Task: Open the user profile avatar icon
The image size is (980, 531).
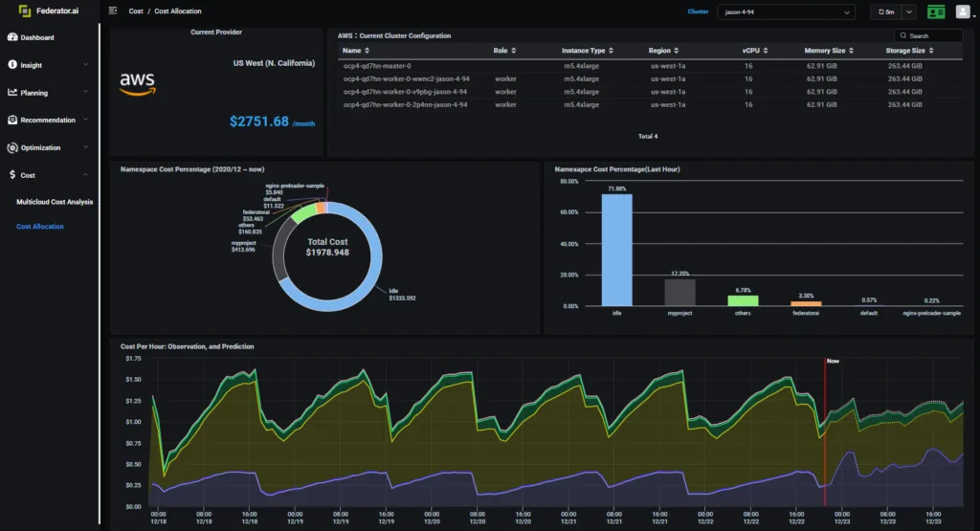Action: [x=963, y=11]
